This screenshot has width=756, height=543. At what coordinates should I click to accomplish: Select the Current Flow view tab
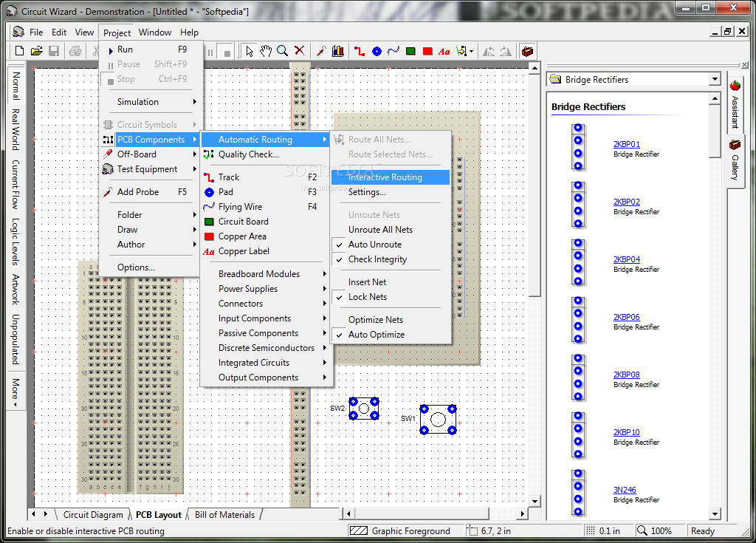coord(16,185)
